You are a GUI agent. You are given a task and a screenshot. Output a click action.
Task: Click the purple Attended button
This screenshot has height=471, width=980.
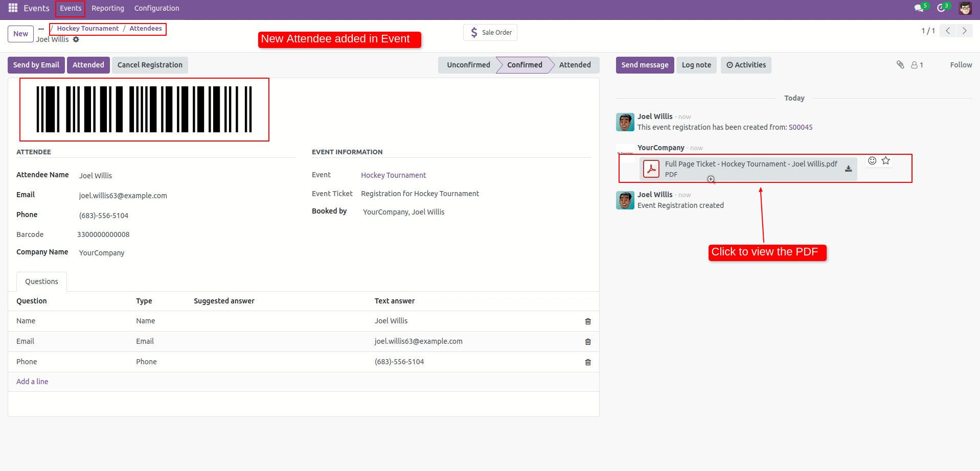[88, 65]
